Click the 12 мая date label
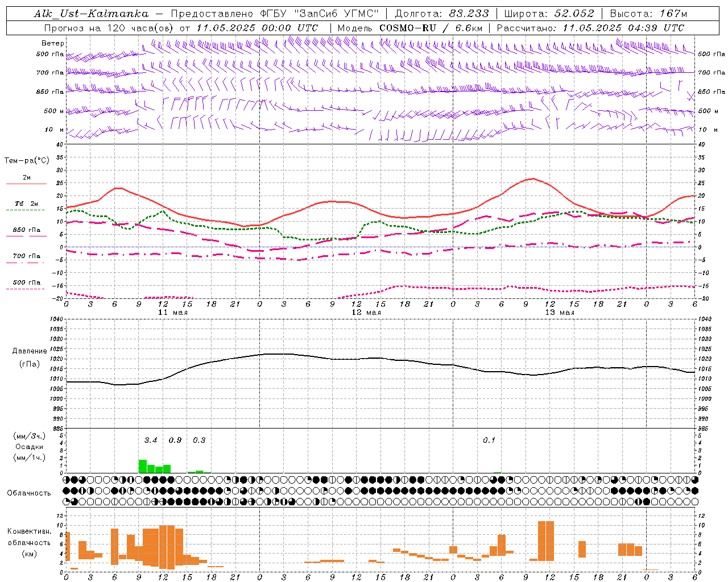This screenshot has height=582, width=728. pyautogui.click(x=366, y=313)
